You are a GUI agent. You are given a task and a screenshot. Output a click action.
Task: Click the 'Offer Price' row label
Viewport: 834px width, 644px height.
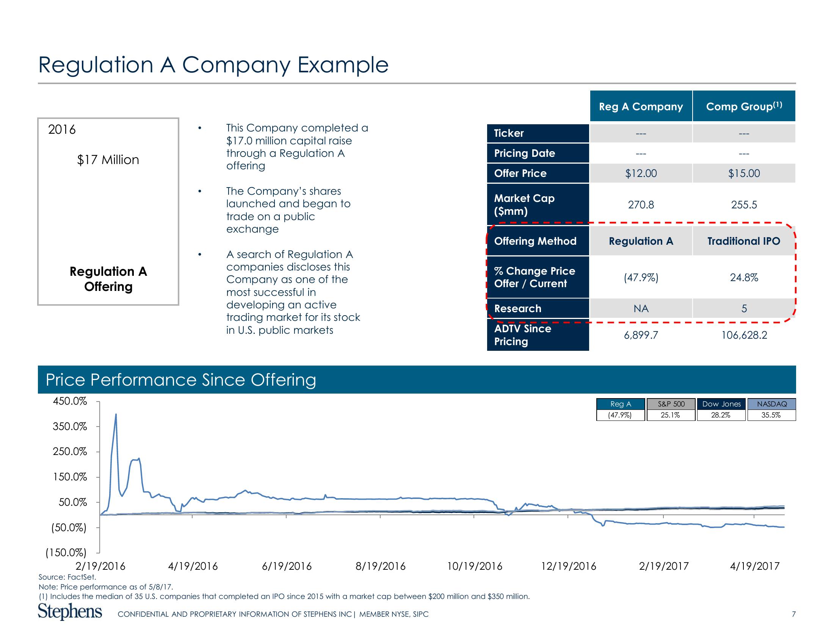coord(538,173)
